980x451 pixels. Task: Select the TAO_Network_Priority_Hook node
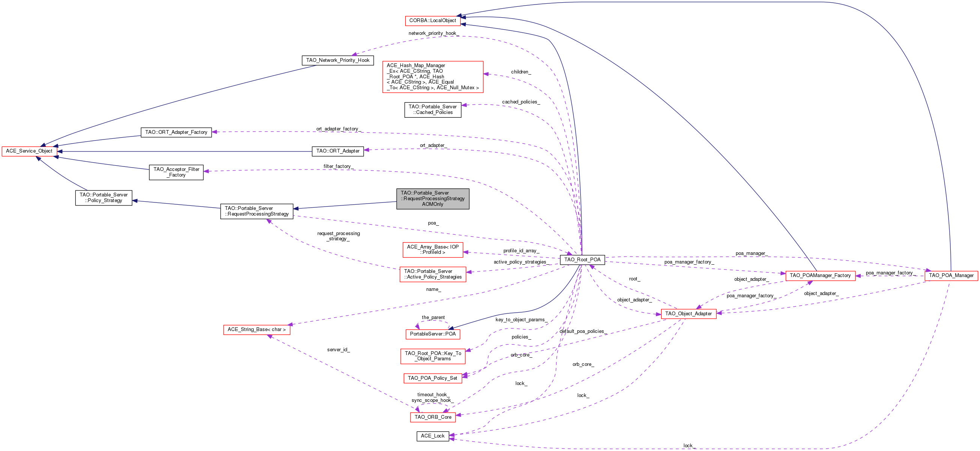pyautogui.click(x=337, y=60)
